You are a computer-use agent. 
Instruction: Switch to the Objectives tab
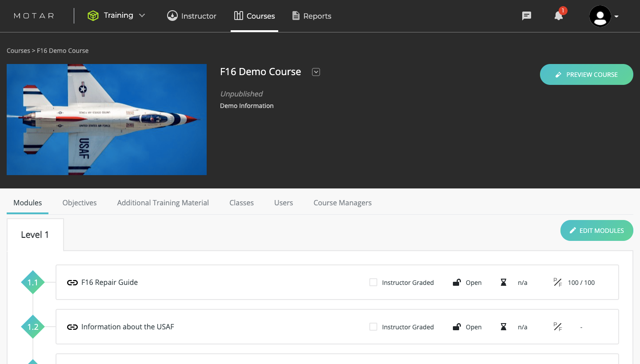(80, 203)
